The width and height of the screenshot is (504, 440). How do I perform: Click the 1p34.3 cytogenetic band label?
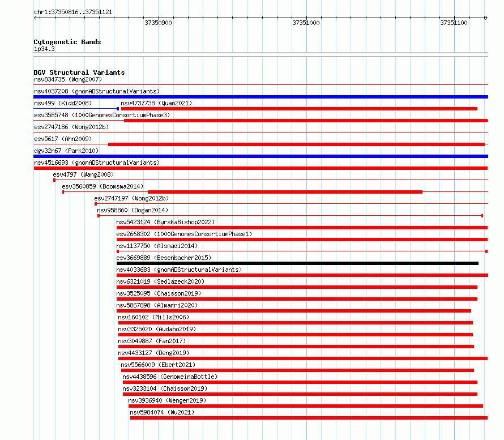coord(44,49)
